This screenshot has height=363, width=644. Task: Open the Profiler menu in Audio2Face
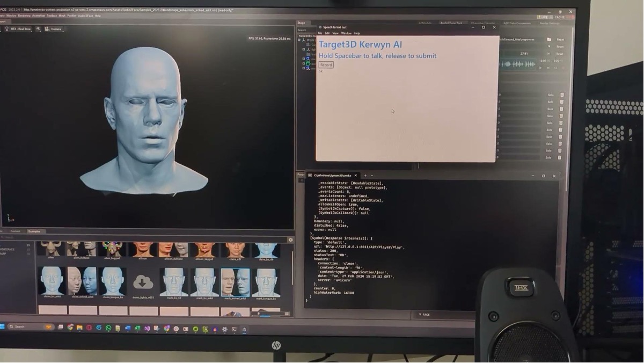coord(72,16)
